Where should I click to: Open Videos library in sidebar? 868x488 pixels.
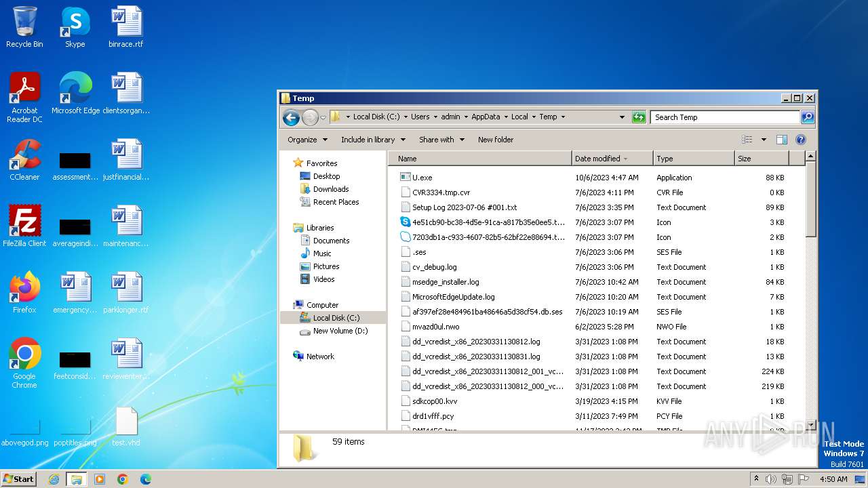click(x=323, y=279)
